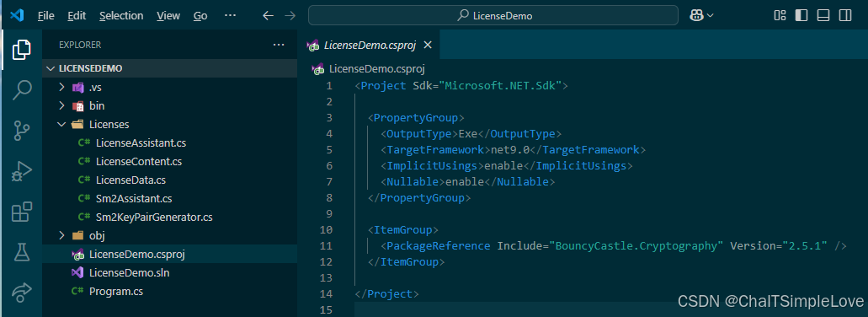Collapse the Licenses folder
The width and height of the screenshot is (868, 317).
pyautogui.click(x=62, y=124)
